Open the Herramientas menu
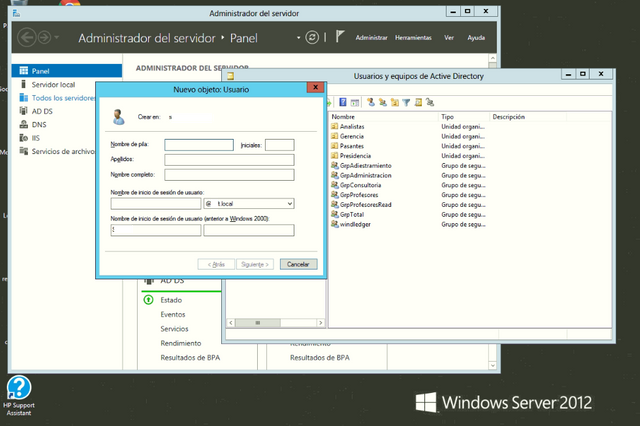Image resolution: width=640 pixels, height=426 pixels. [413, 38]
